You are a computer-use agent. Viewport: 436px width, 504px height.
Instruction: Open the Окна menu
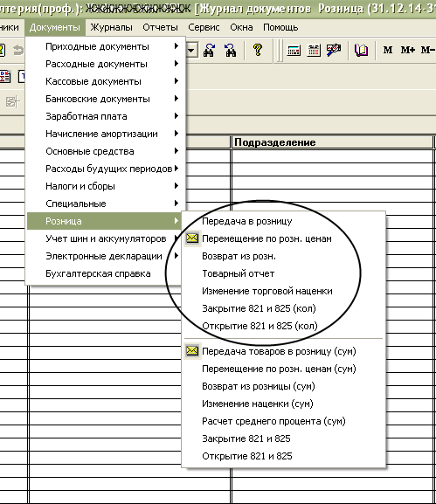coord(241,28)
